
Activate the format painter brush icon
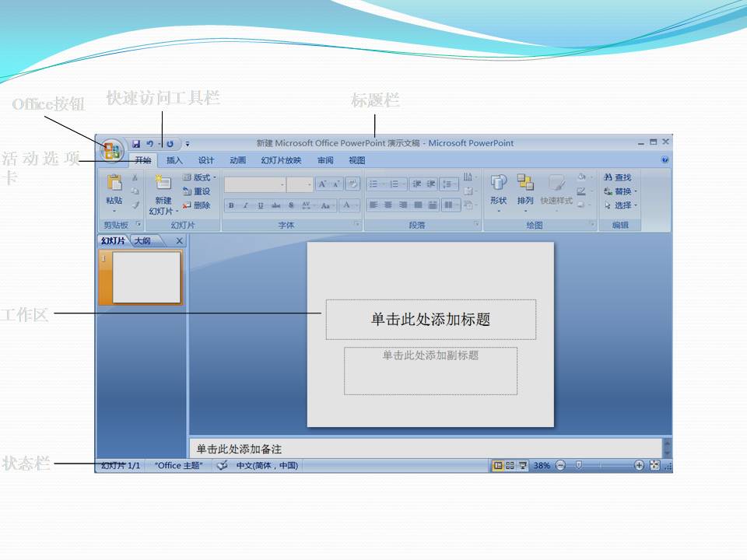[135, 205]
